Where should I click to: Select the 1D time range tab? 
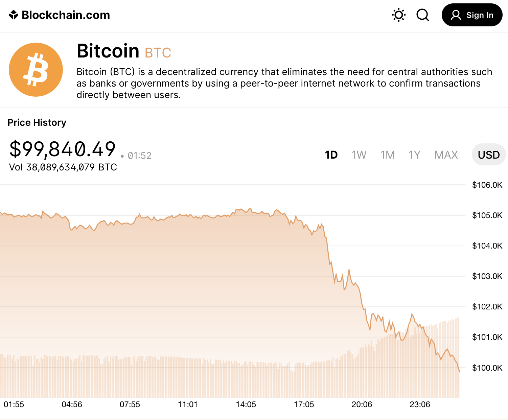(x=331, y=155)
